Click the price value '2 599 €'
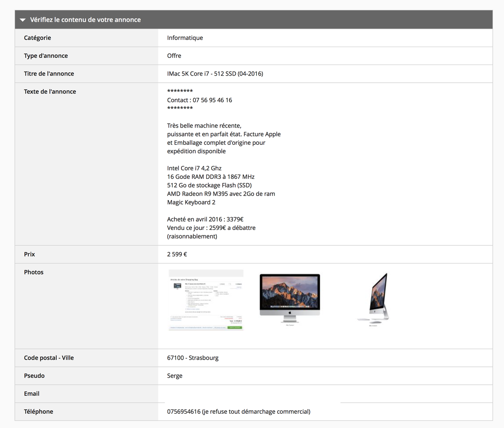This screenshot has width=504, height=428. tap(177, 254)
